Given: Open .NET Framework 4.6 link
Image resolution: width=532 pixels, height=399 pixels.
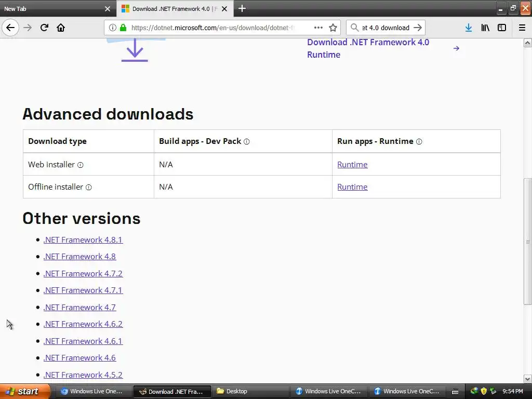Looking at the screenshot, I should 79,358.
